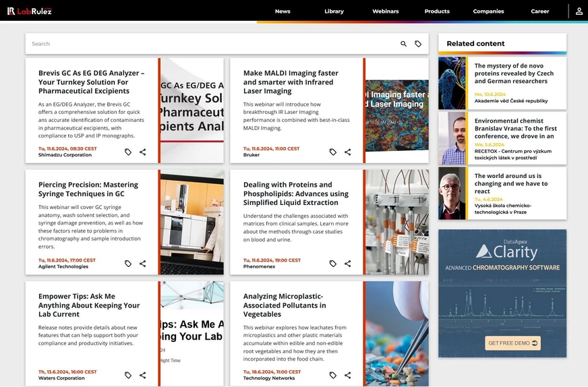Image resolution: width=588 pixels, height=387 pixels.
Task: Share the Brevis GC webinar card
Action: (143, 152)
